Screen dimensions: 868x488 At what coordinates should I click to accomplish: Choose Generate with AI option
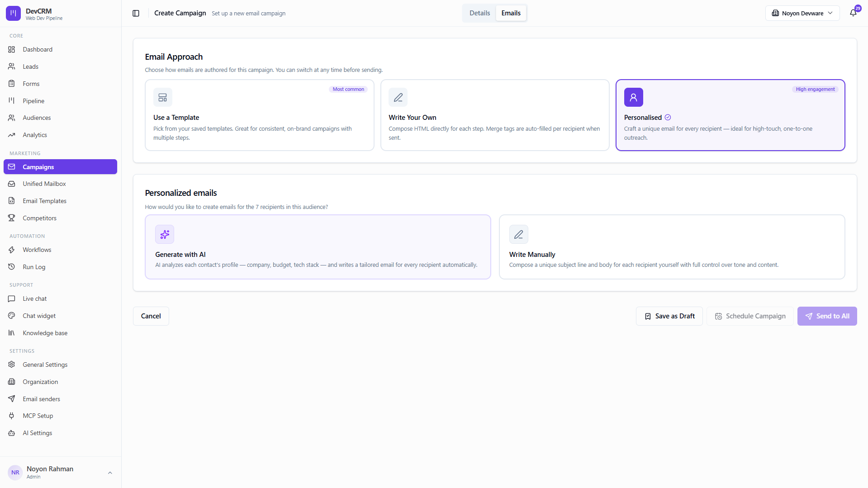(318, 247)
